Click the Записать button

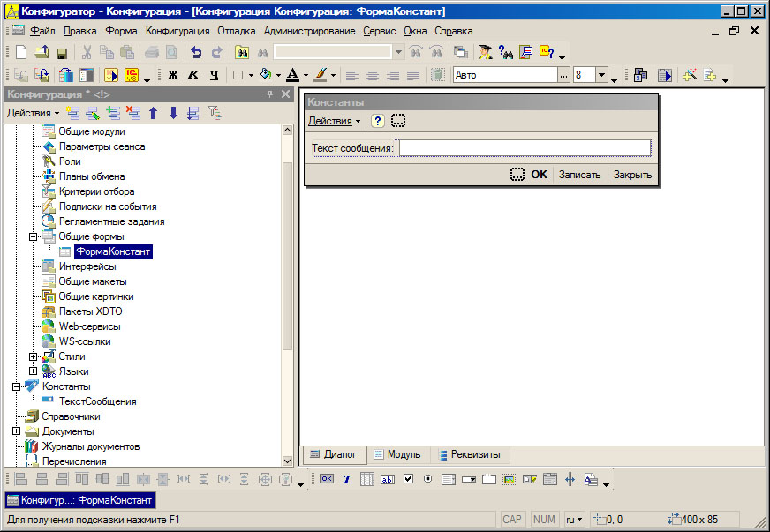tap(579, 174)
